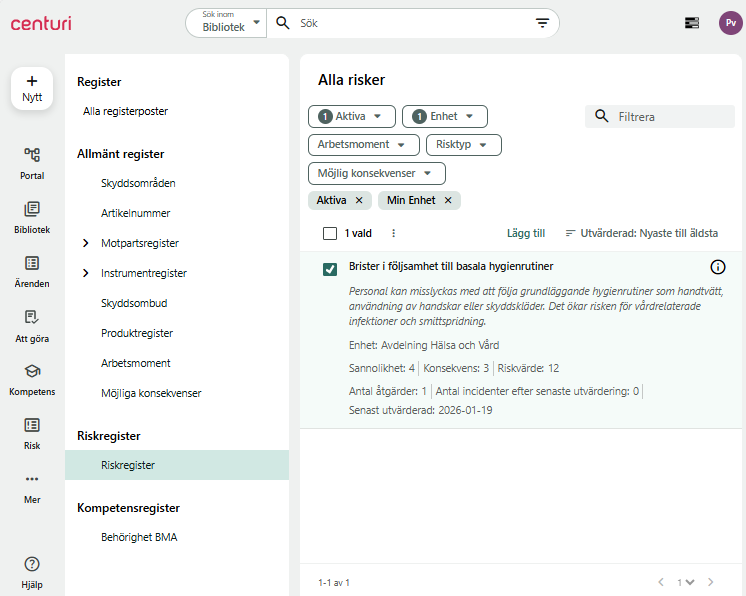Click the three-dot menu beside 1 vald
Image resolution: width=746 pixels, height=596 pixels.
click(x=394, y=234)
